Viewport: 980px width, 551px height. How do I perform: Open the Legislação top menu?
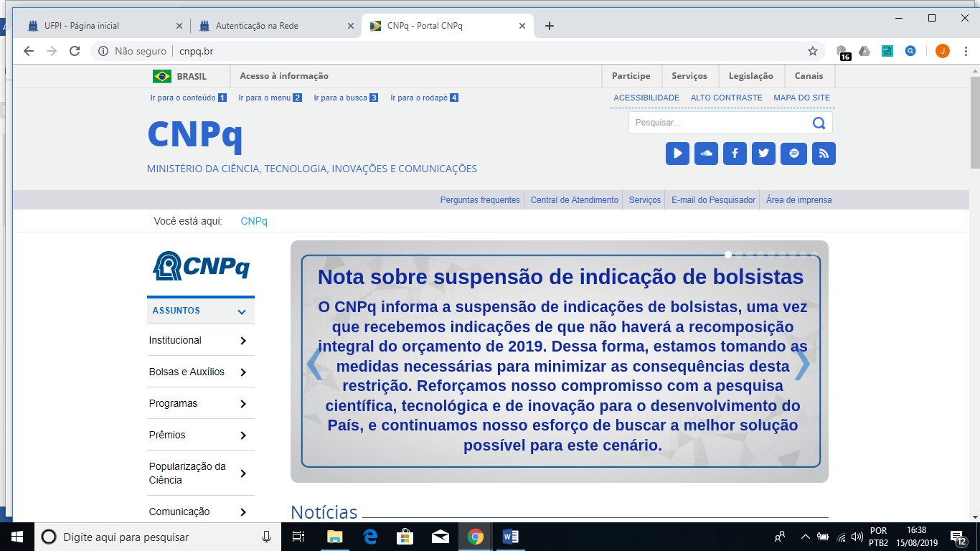click(x=751, y=76)
